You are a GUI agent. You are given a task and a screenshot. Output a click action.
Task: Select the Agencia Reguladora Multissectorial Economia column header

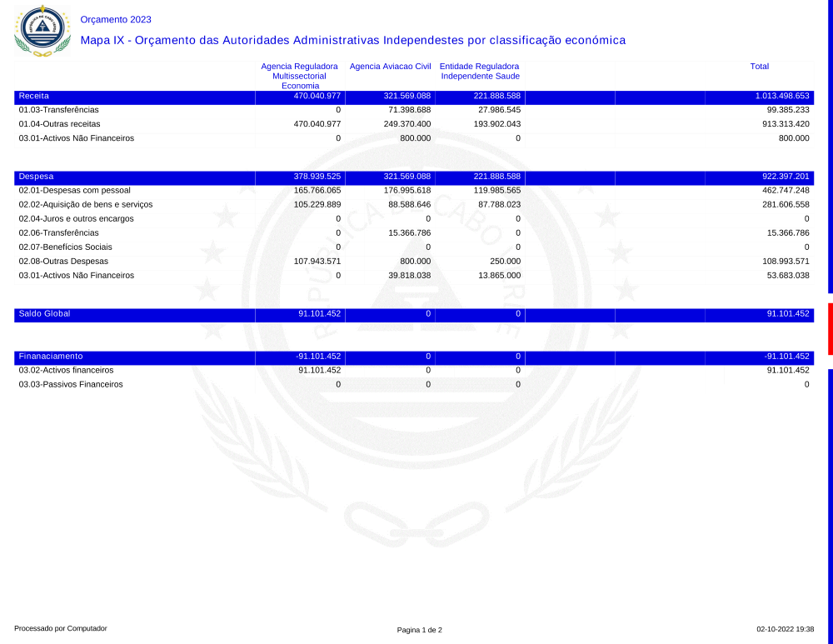299,75
